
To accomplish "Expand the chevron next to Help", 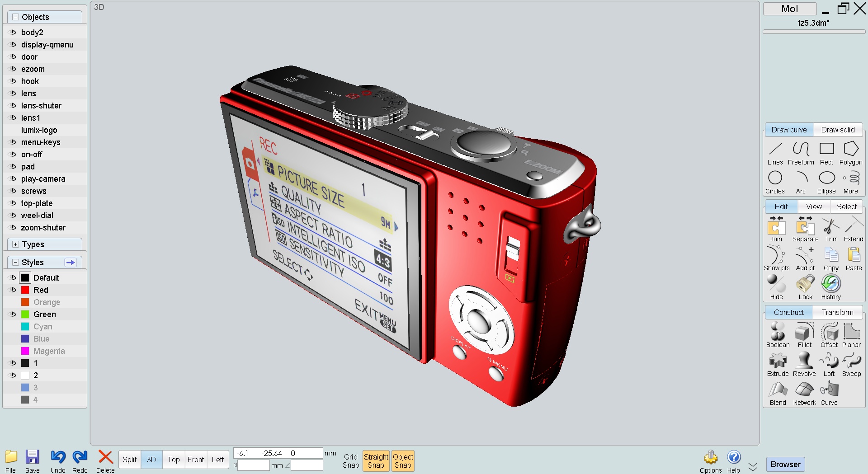I will pyautogui.click(x=753, y=467).
